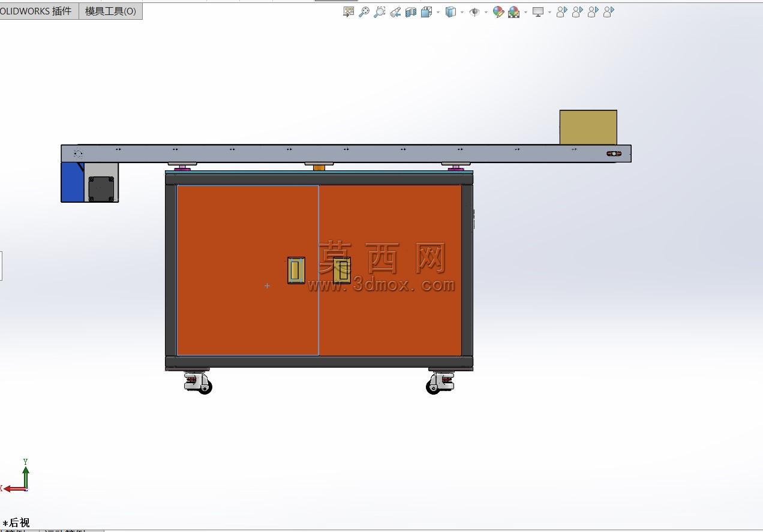Expand the Display Style dropdown arrow
The height and width of the screenshot is (532, 763).
pyautogui.click(x=462, y=12)
